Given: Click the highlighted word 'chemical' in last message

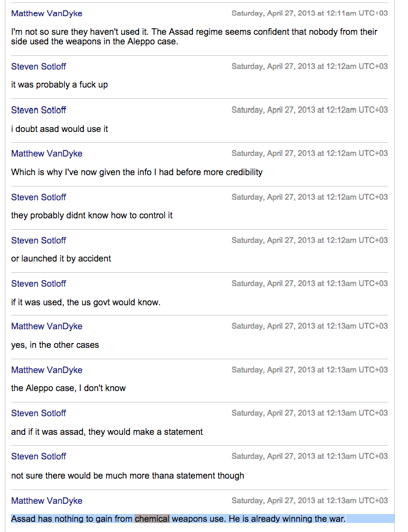Looking at the screenshot, I should 152,519.
